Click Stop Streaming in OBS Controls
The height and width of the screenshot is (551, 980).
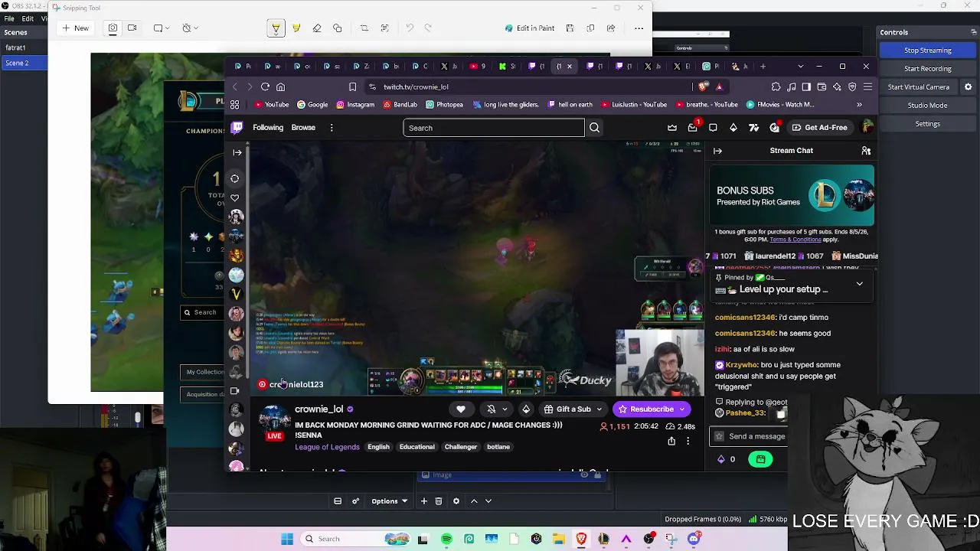(x=927, y=51)
